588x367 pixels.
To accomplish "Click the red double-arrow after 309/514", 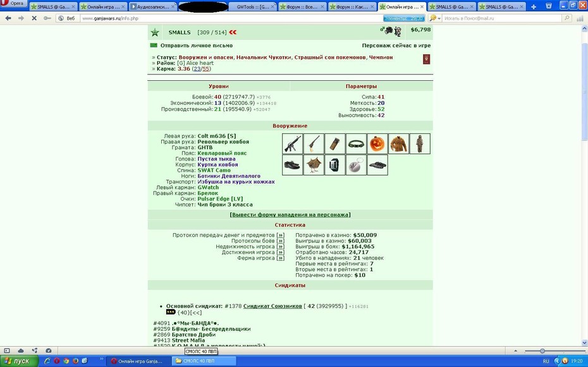I will (x=233, y=32).
